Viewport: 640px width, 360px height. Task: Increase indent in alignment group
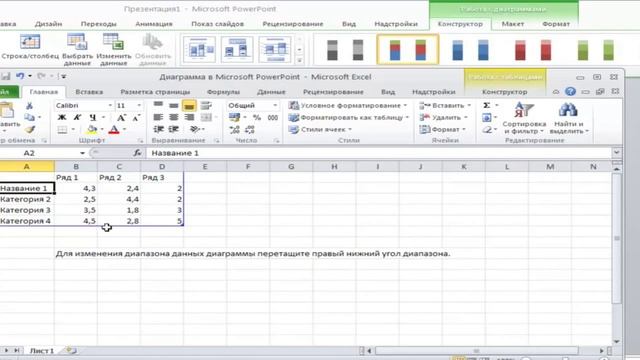pos(174,129)
